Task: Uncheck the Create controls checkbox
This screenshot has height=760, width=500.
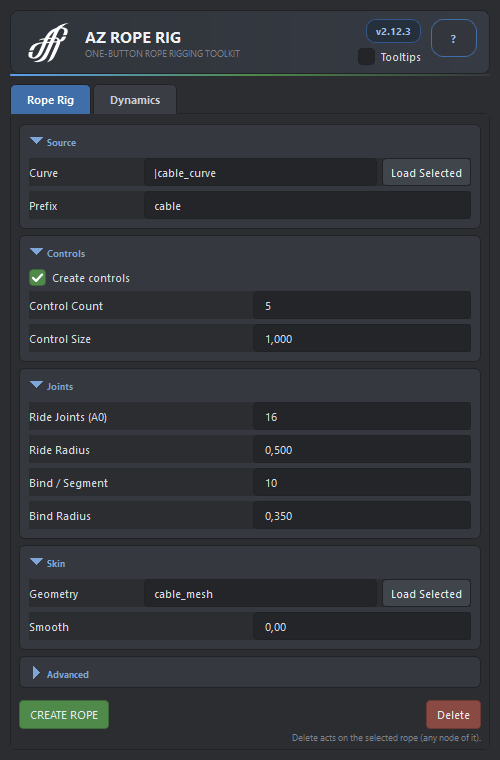Action: coord(37,278)
